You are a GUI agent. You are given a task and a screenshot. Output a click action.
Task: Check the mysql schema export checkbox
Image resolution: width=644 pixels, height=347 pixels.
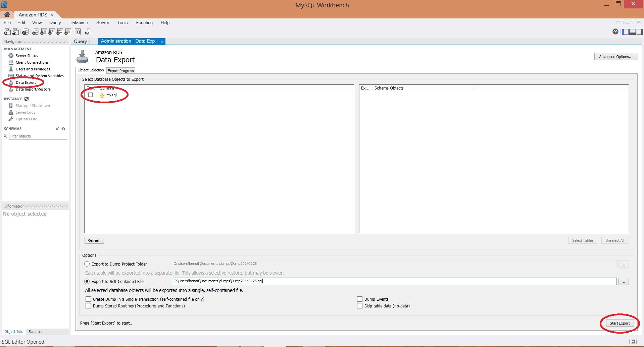(90, 95)
